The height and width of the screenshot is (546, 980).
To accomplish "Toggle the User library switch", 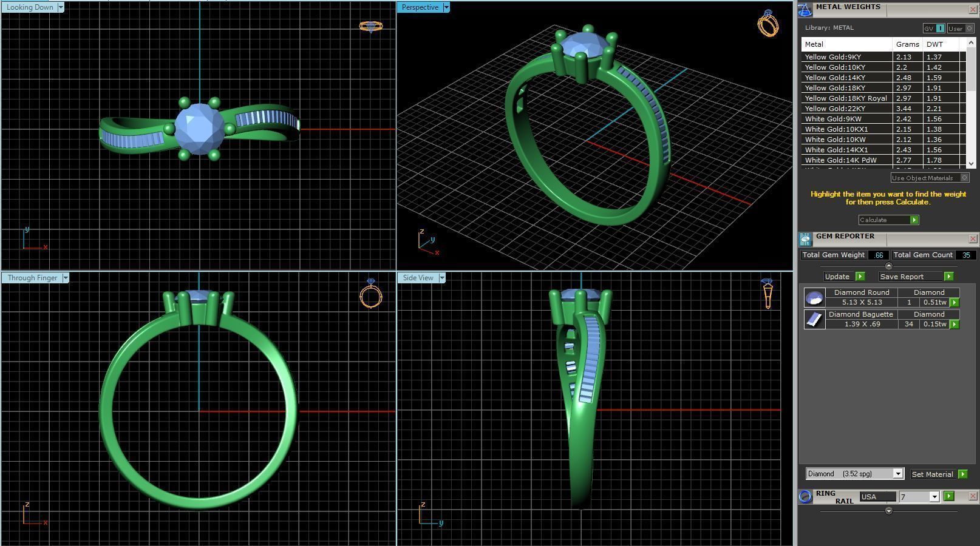I will pyautogui.click(x=961, y=29).
